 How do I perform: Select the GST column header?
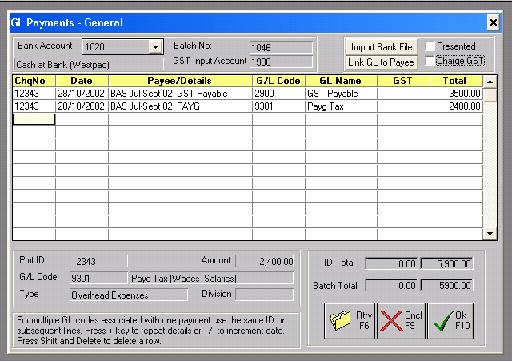point(403,81)
